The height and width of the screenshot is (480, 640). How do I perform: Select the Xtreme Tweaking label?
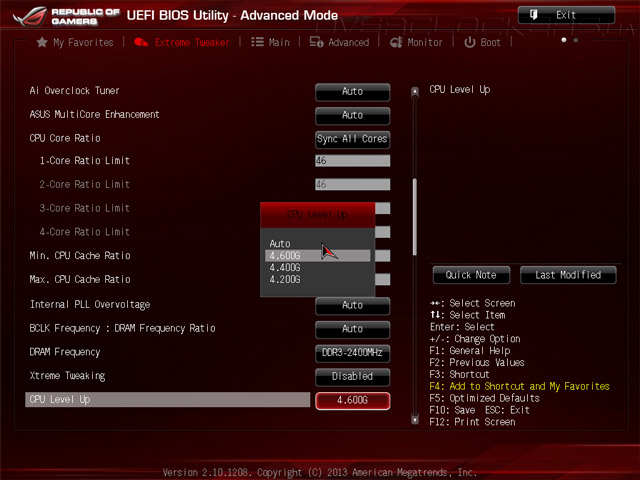point(67,376)
